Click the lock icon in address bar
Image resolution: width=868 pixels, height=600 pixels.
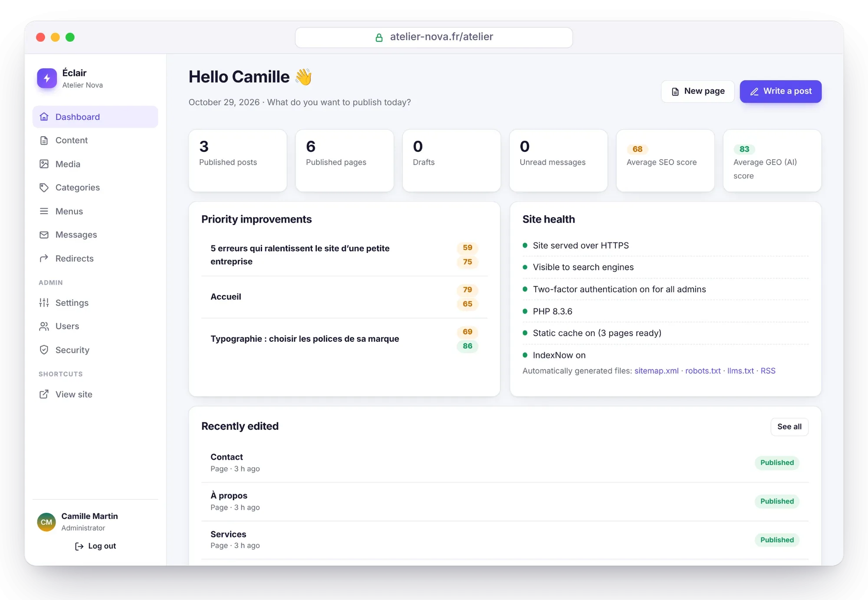coord(379,38)
